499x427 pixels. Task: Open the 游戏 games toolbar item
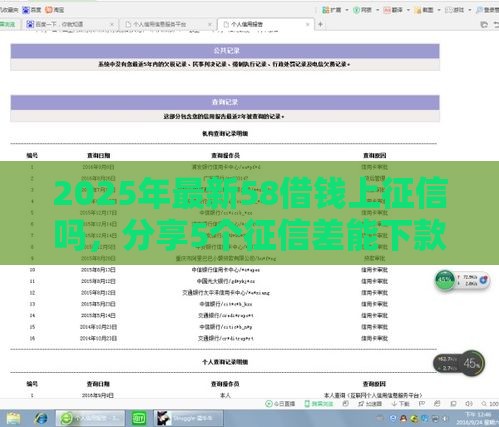tap(455, 10)
